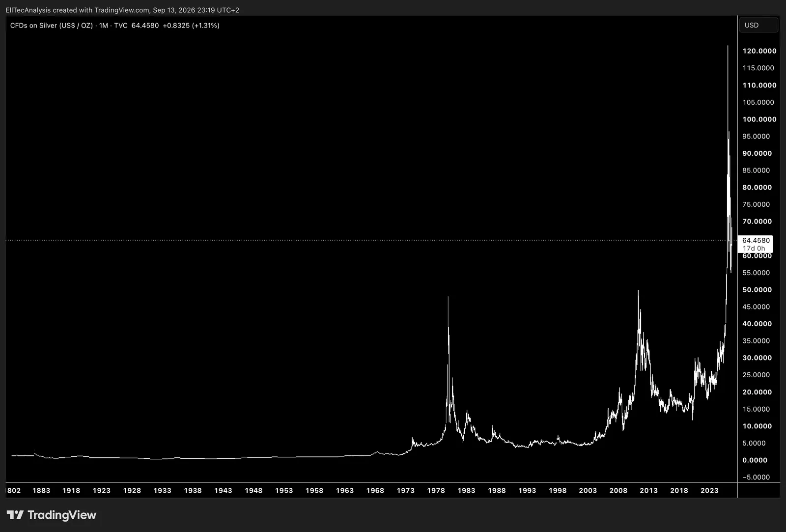Click the 1933 year label on time axis
Viewport: 786px width, 532px height.
pyautogui.click(x=163, y=490)
